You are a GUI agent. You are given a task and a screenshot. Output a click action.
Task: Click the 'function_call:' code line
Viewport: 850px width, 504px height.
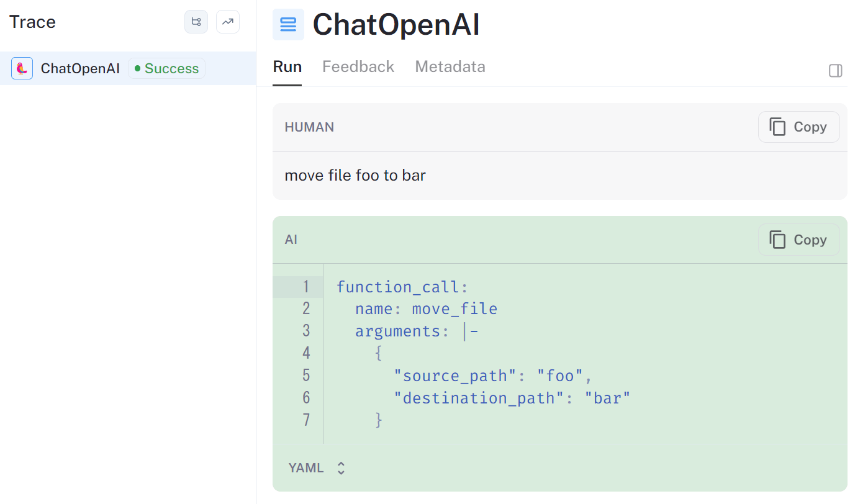402,287
